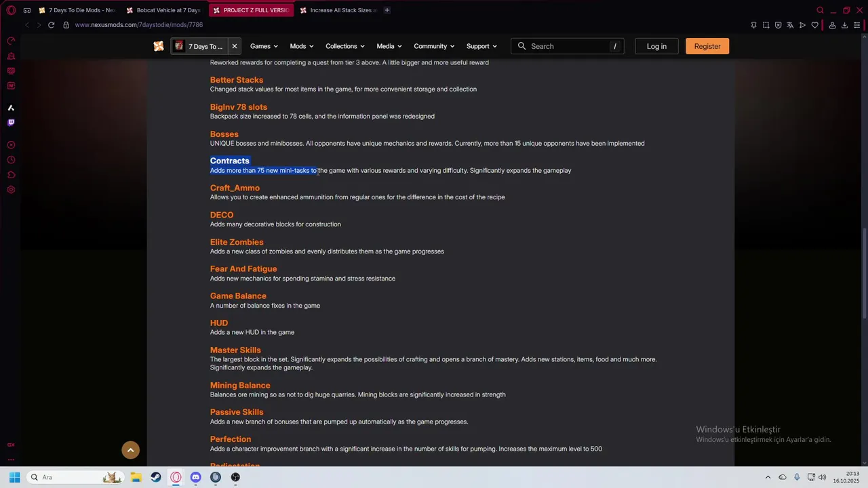This screenshot has height=488, width=868.
Task: Click the Nexus Mods logo
Action: point(159,46)
